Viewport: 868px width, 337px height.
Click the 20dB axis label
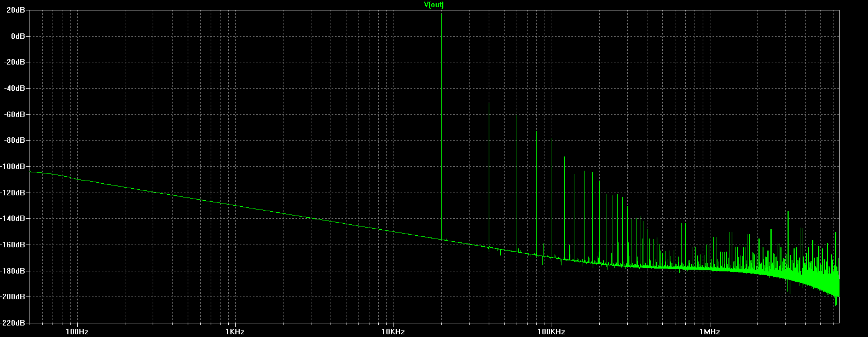tap(17, 10)
